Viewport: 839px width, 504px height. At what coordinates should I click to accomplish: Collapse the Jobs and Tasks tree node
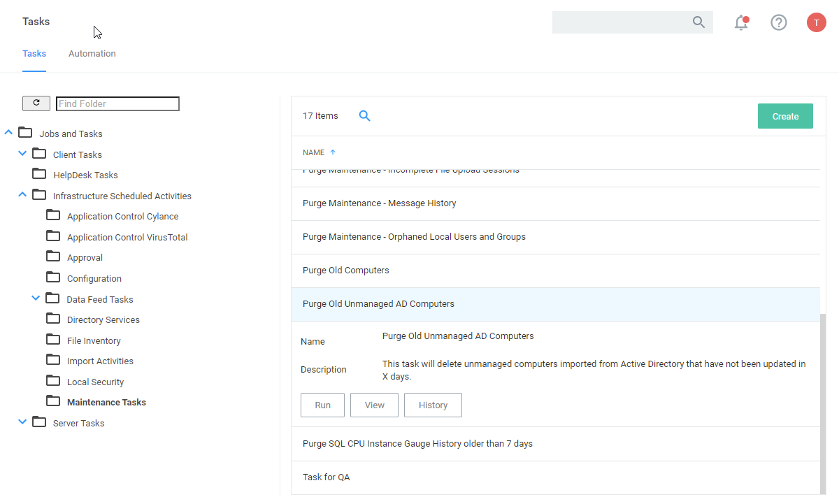[8, 133]
